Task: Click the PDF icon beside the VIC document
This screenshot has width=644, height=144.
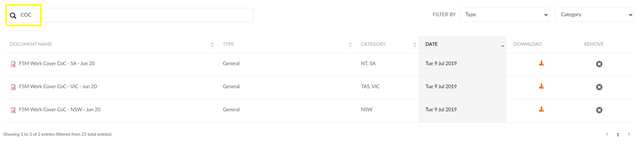Action: pos(13,87)
